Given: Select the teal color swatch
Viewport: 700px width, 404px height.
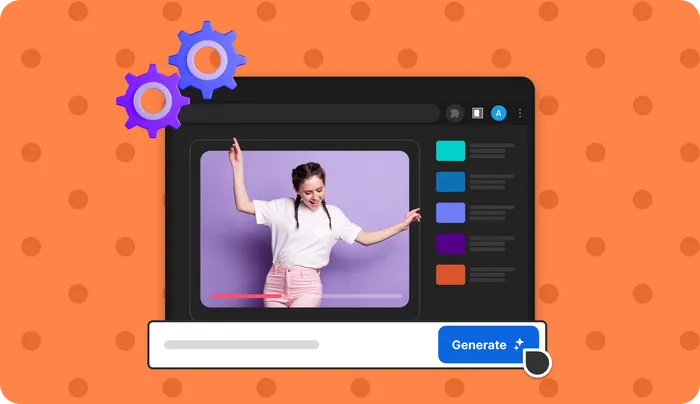Looking at the screenshot, I should point(450,151).
